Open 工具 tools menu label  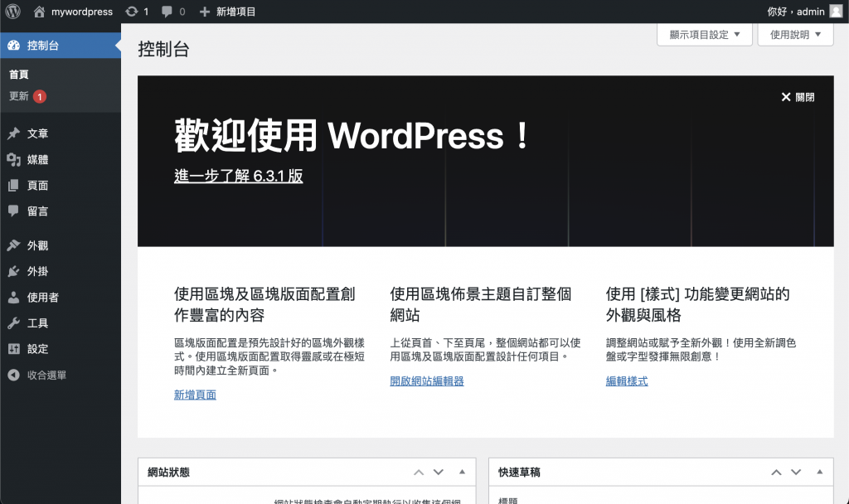click(38, 323)
